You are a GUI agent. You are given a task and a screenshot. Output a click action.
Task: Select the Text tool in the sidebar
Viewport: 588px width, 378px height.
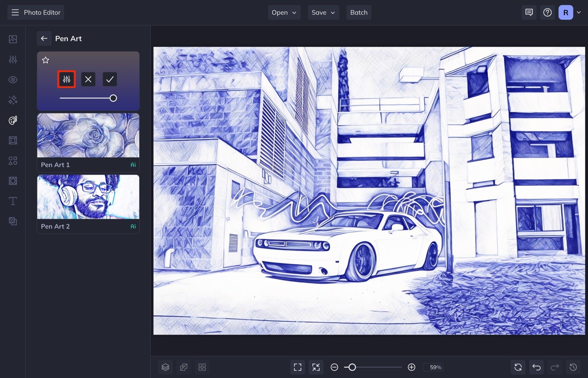(x=13, y=201)
